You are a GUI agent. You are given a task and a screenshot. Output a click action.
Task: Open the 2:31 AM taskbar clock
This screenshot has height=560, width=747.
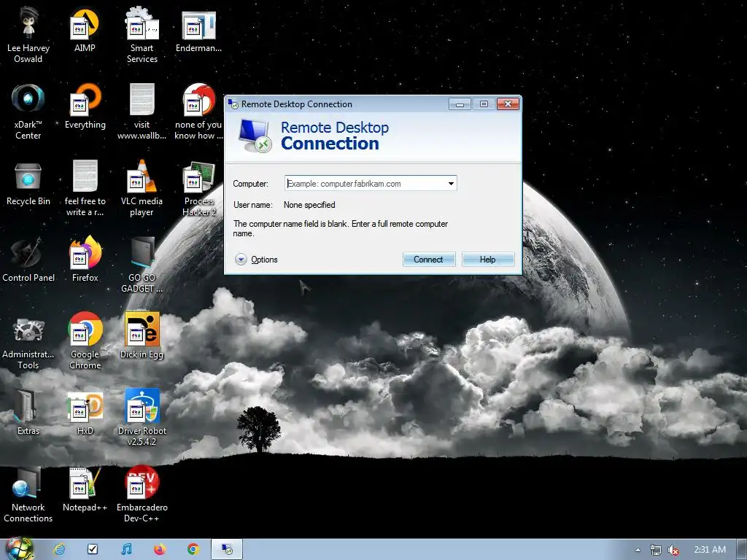[x=710, y=550]
